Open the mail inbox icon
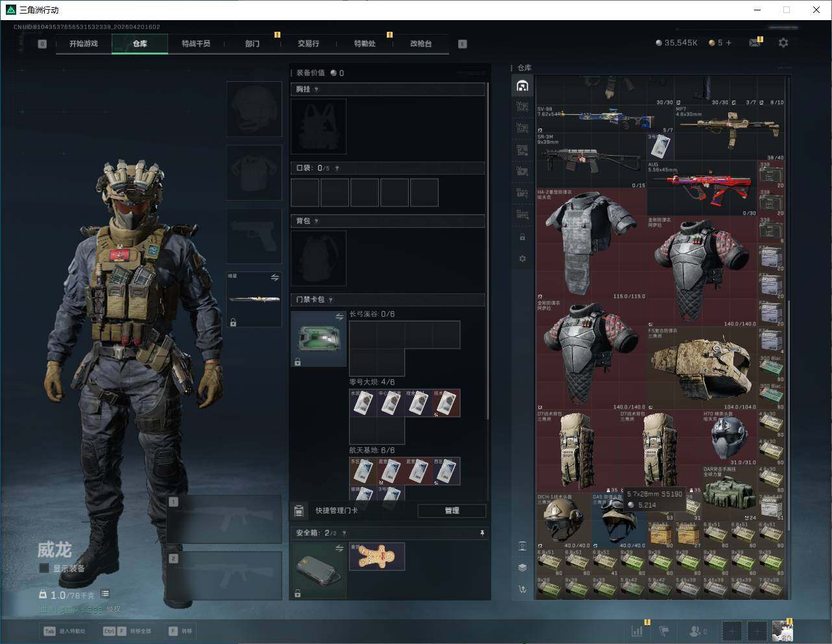Screen dimensions: 832x644 click(755, 43)
